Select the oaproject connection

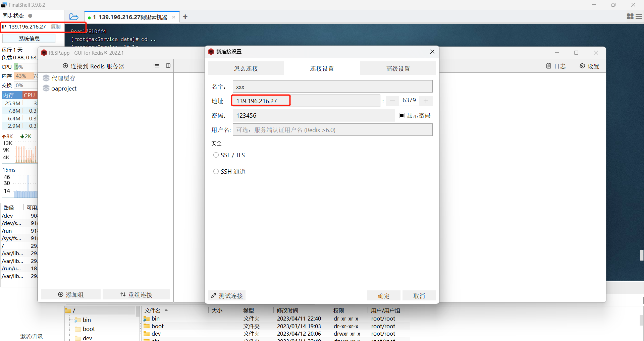point(60,89)
